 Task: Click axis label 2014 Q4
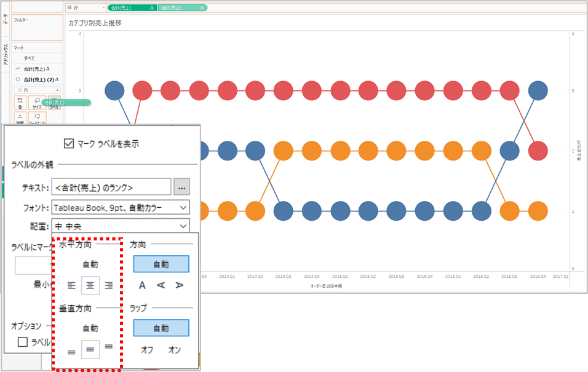312,276
